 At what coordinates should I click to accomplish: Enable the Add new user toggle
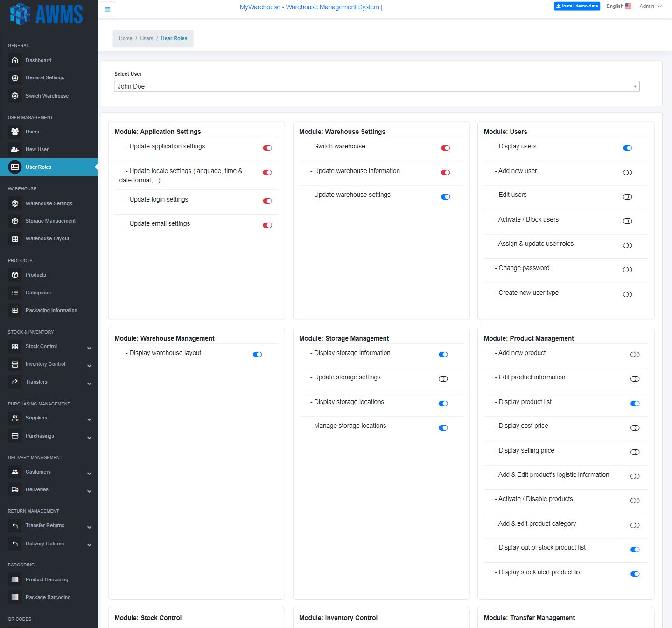pyautogui.click(x=627, y=173)
